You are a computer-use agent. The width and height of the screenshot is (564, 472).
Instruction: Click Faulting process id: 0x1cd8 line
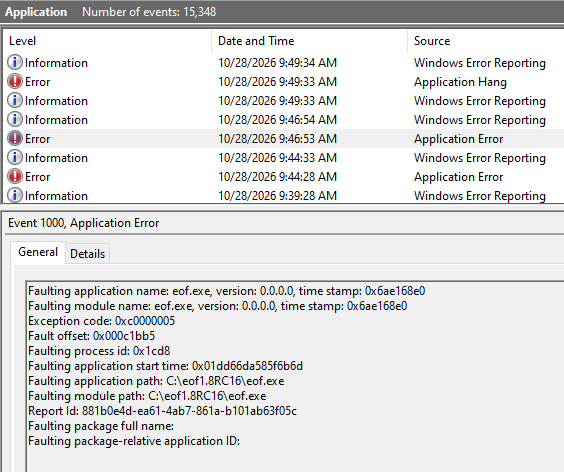(x=99, y=351)
